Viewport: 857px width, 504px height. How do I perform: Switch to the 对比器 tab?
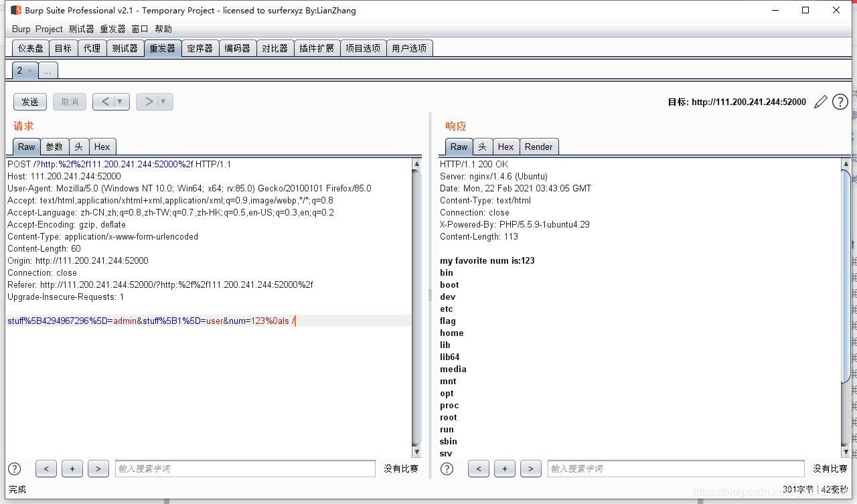[x=275, y=48]
